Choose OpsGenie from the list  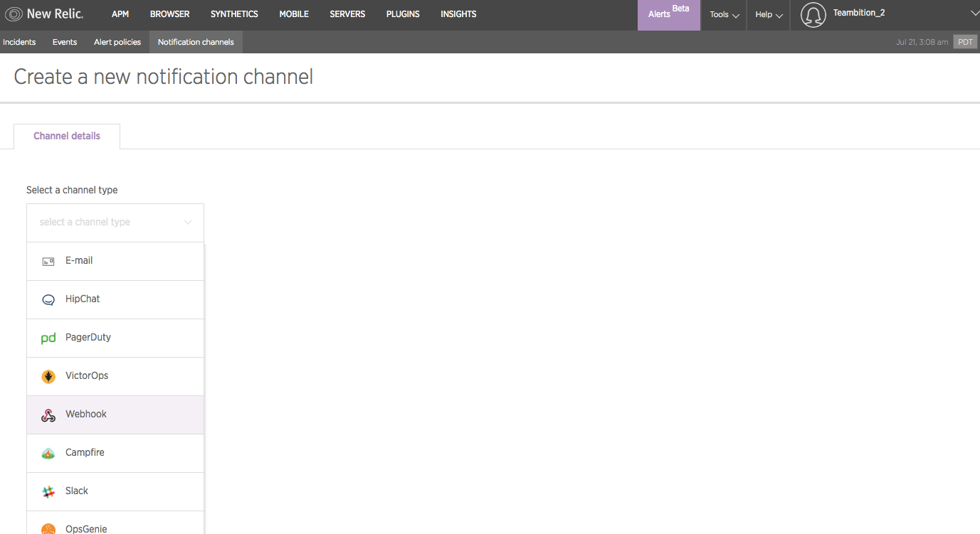tap(115, 523)
